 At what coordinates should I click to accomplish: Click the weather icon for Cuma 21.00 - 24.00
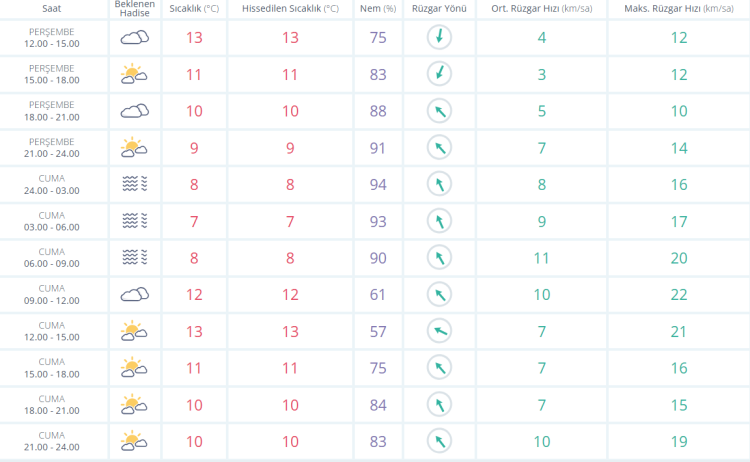tap(134, 440)
